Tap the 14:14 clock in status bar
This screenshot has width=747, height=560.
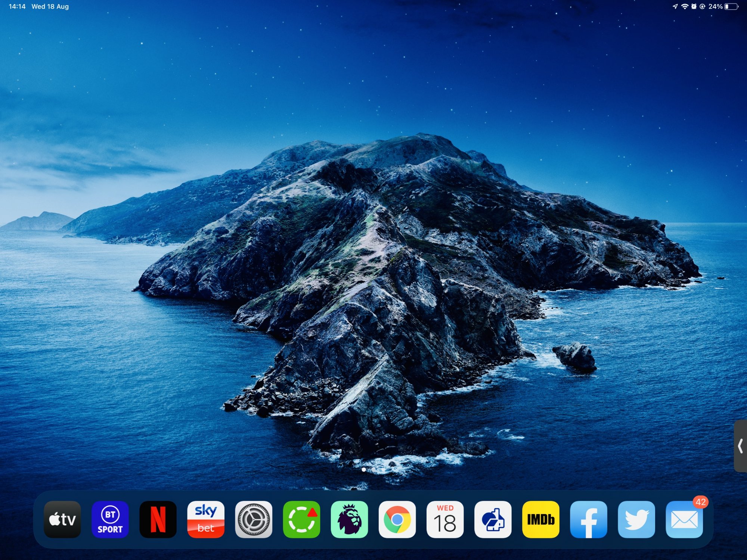(17, 6)
